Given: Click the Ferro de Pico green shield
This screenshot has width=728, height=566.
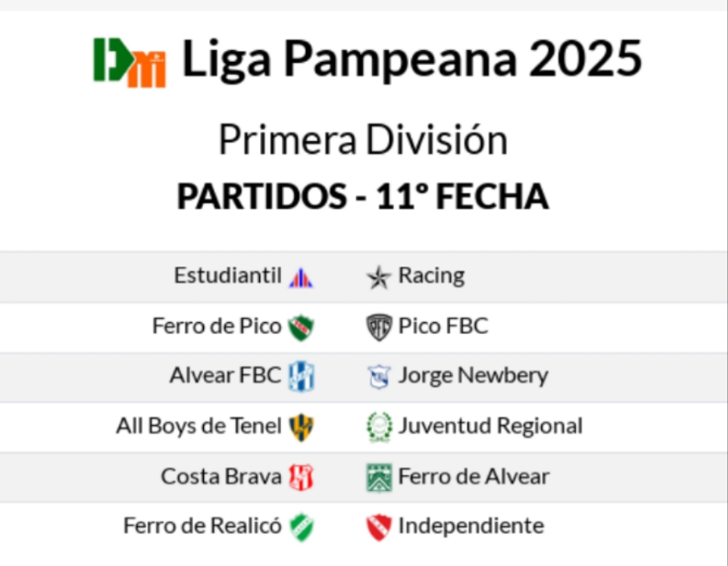Looking at the screenshot, I should pos(301,327).
